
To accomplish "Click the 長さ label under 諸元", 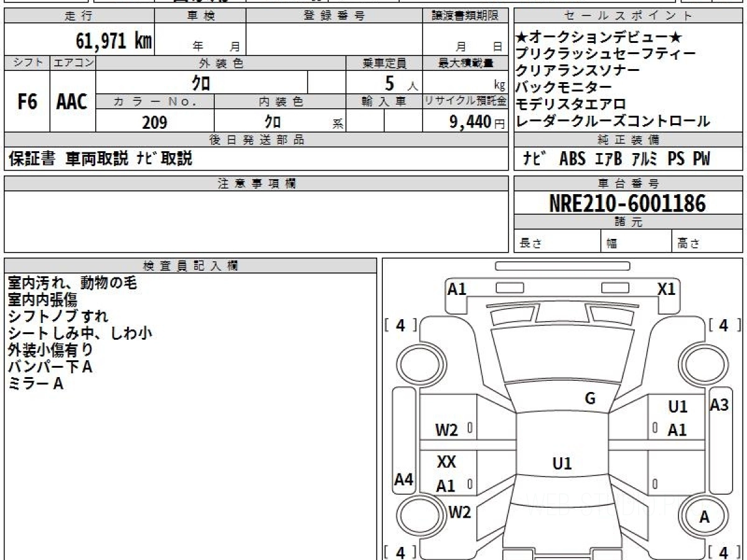I will click(x=530, y=244).
